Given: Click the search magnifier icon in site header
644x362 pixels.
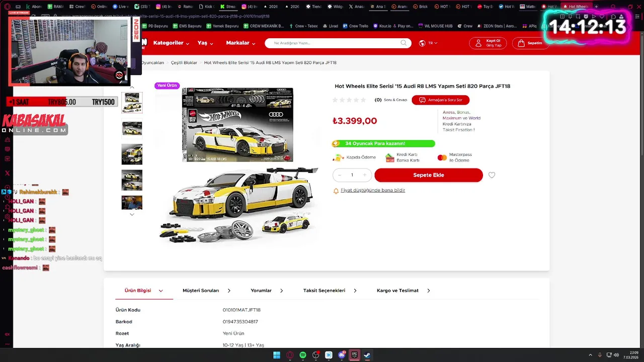Looking at the screenshot, I should 404,43.
